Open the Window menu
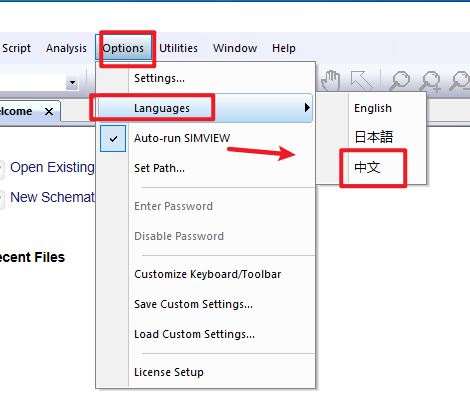This screenshot has height=417, width=470. tap(235, 48)
